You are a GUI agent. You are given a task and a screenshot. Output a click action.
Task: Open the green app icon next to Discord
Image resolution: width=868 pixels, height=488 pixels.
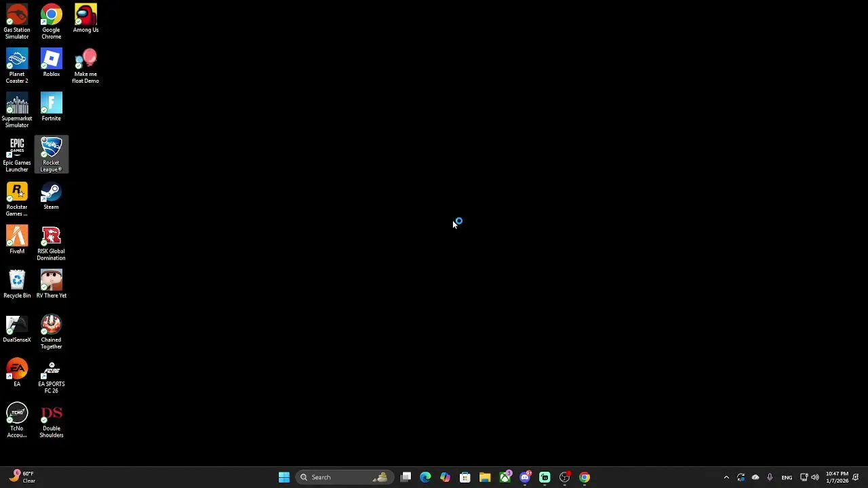point(545,477)
